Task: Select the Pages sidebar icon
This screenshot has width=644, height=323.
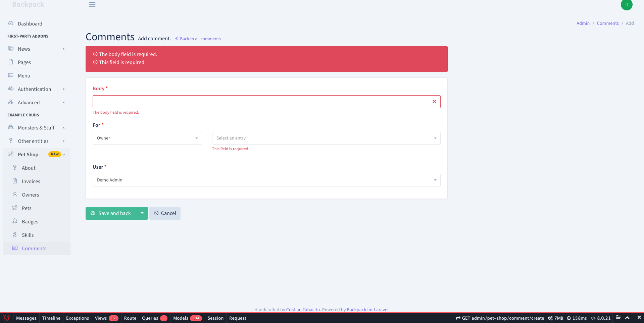Action: (x=10, y=62)
